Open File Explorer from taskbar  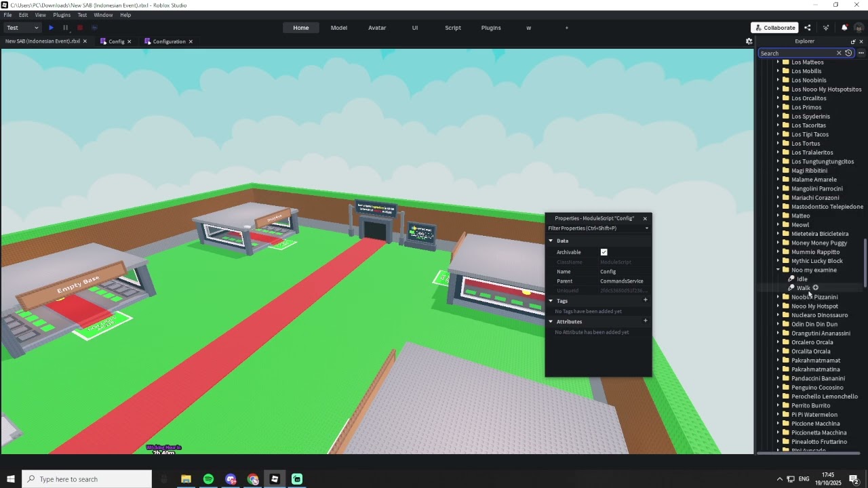point(186,479)
